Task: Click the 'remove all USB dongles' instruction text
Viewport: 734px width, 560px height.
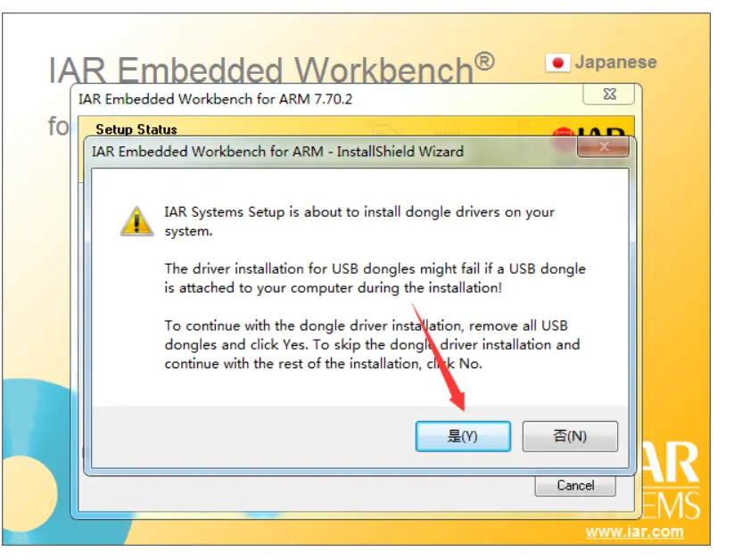Action: point(372,344)
